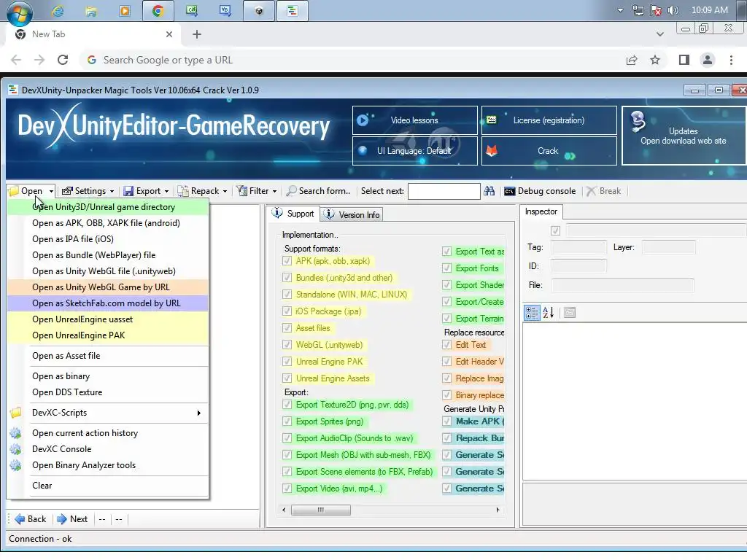
Task: Choose Open Unity3D/Unreal game directory
Action: pos(108,207)
